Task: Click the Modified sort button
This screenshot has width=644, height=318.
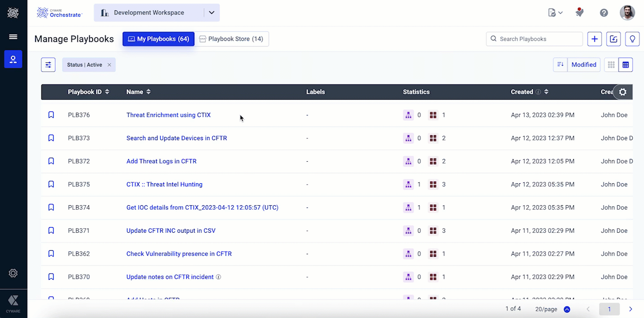Action: 583,65
